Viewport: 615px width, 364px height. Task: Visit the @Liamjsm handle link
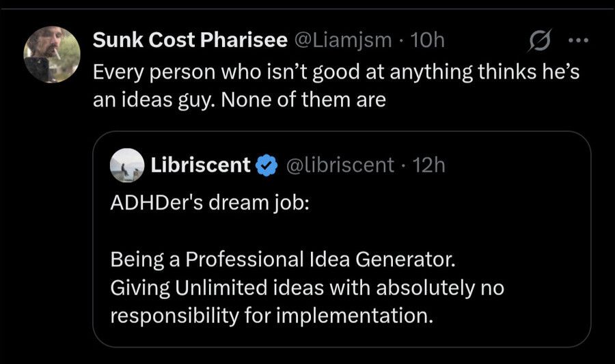(342, 41)
